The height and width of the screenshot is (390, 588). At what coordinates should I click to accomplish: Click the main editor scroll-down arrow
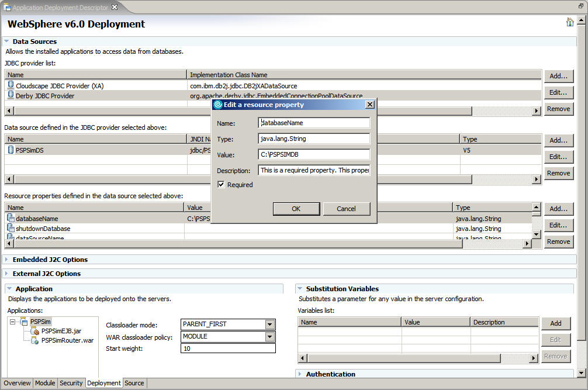click(x=581, y=373)
